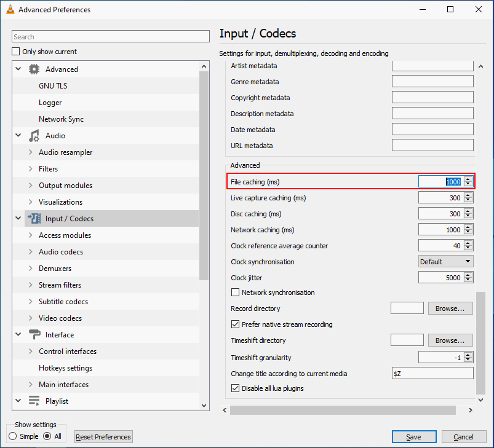The image size is (494, 448).
Task: Expand Subtitle codecs node
Action: (x=31, y=301)
